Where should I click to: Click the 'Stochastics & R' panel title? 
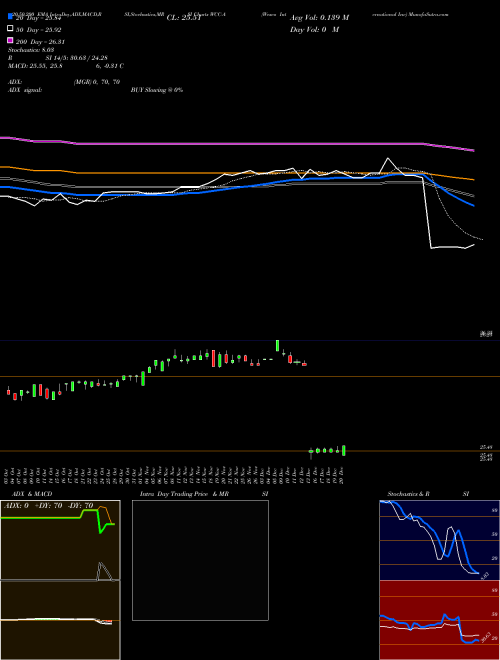(408, 494)
